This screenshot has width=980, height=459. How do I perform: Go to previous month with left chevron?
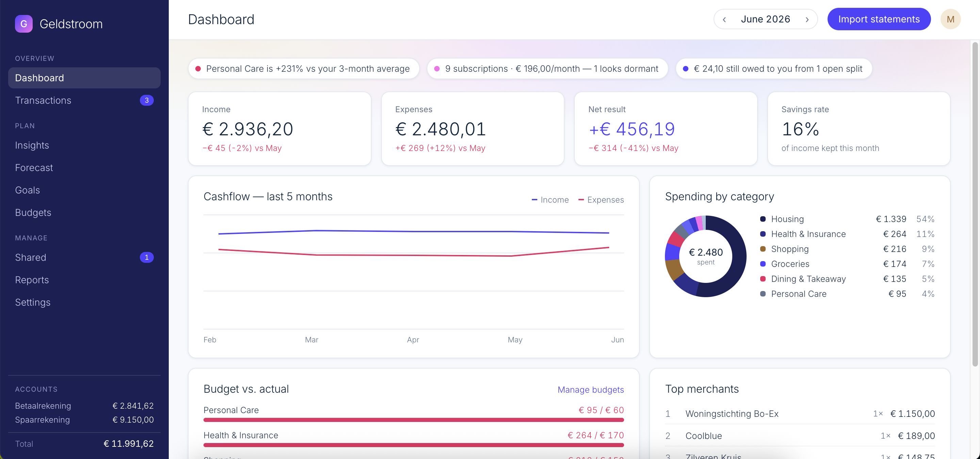[724, 19]
